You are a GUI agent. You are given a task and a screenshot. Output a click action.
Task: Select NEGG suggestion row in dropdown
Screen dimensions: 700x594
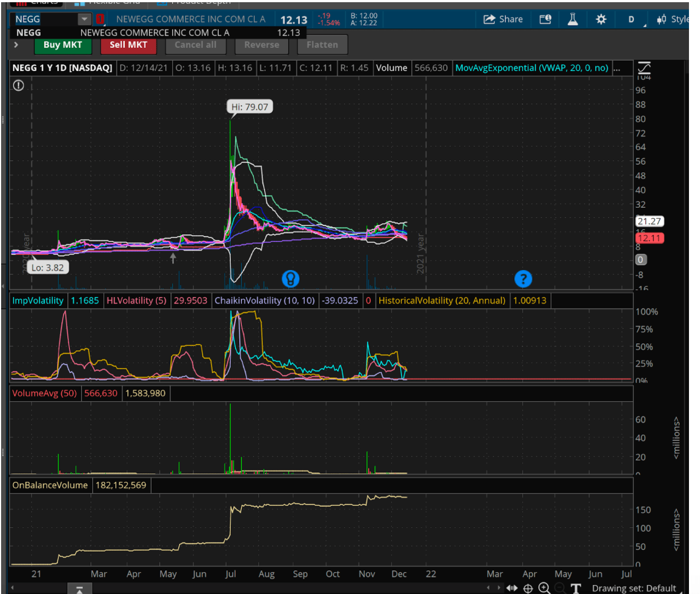pos(158,33)
